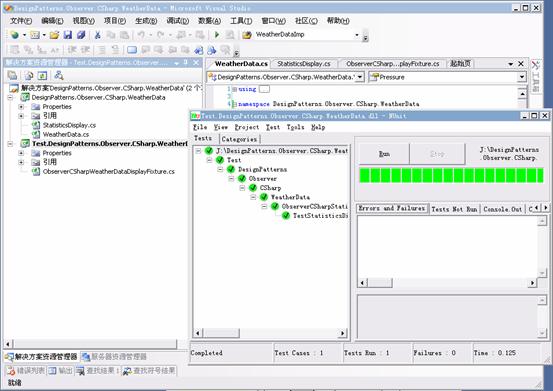Collapse the CSharp node in NUnit tree
Viewport: 553px width, 391px height.
(x=242, y=188)
